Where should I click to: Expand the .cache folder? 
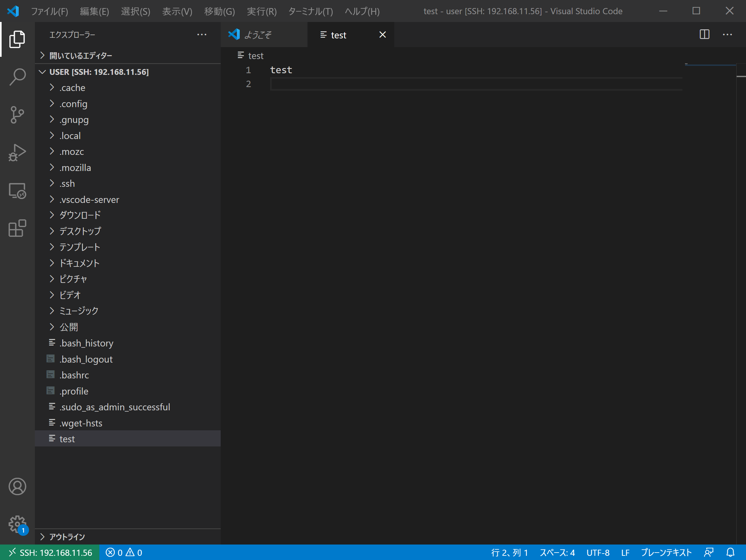[x=128, y=88]
